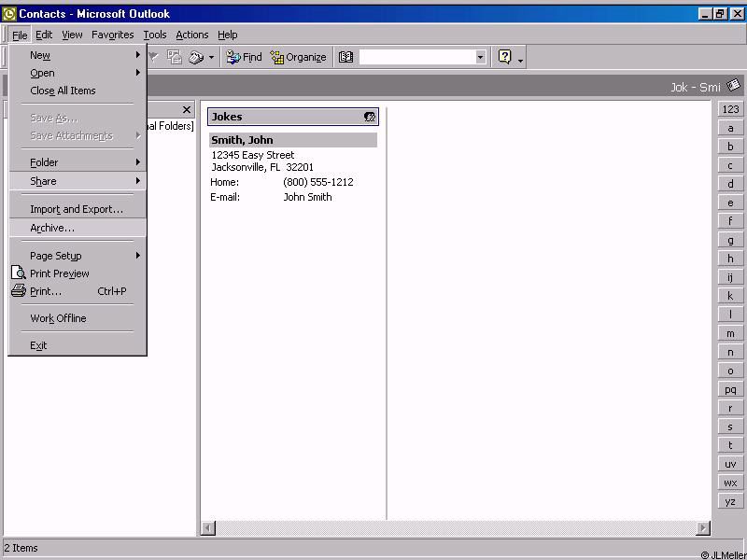747x560 pixels.
Task: Open the Actions menu
Action: [192, 35]
